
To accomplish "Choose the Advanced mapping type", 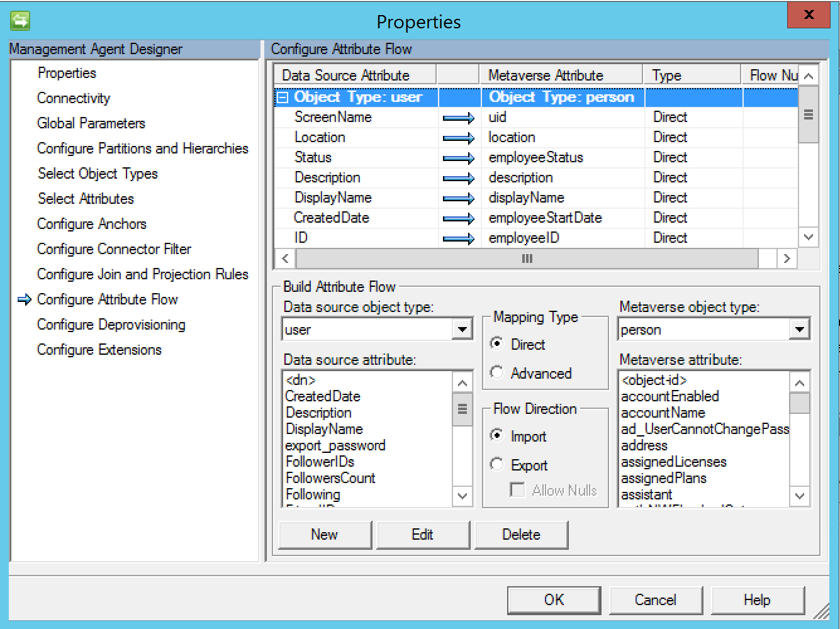I will point(497,373).
